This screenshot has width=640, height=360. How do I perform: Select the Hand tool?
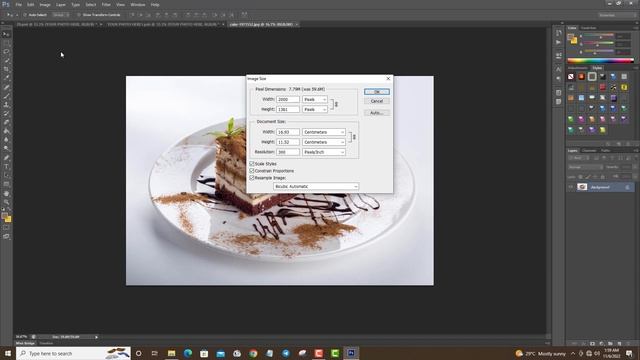tap(6, 193)
